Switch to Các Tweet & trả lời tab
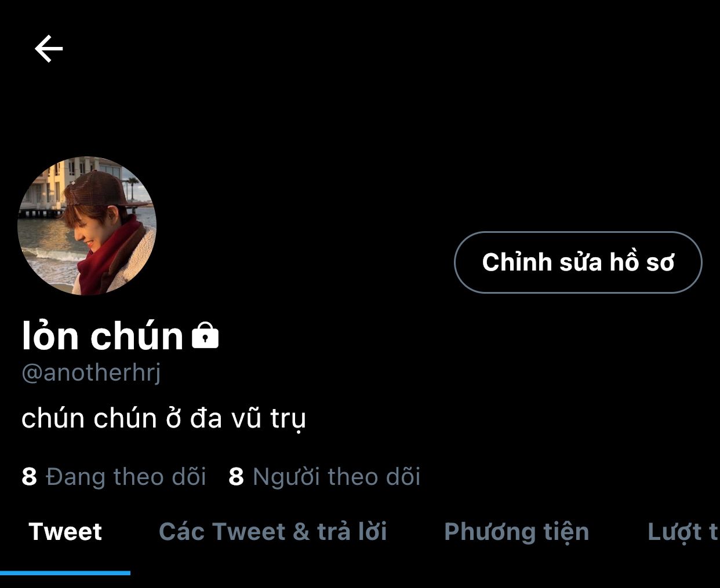 click(x=272, y=532)
